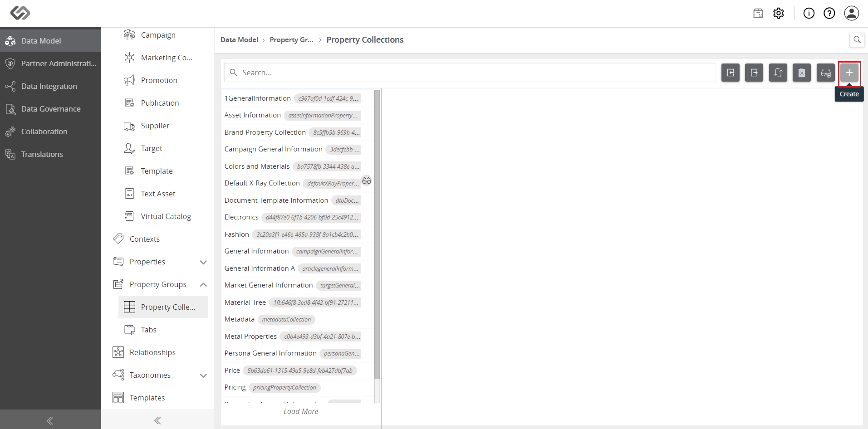
Task: Click the Load More button
Action: point(301,411)
